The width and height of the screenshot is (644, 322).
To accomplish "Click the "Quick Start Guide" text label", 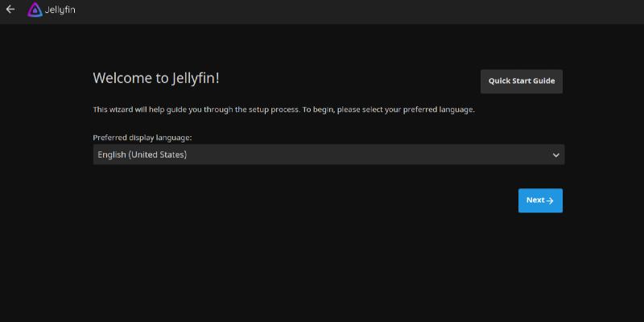I will click(x=522, y=81).
